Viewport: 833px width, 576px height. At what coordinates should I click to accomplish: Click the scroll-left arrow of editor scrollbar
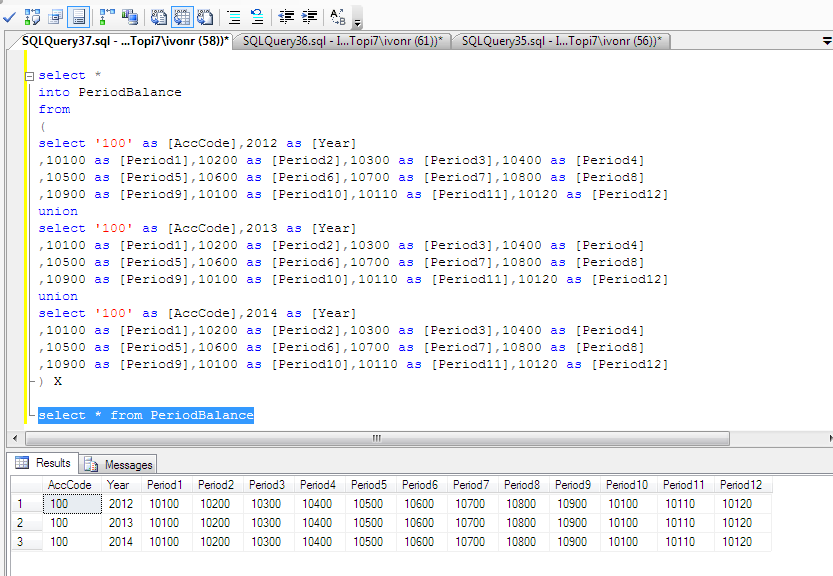click(x=15, y=438)
